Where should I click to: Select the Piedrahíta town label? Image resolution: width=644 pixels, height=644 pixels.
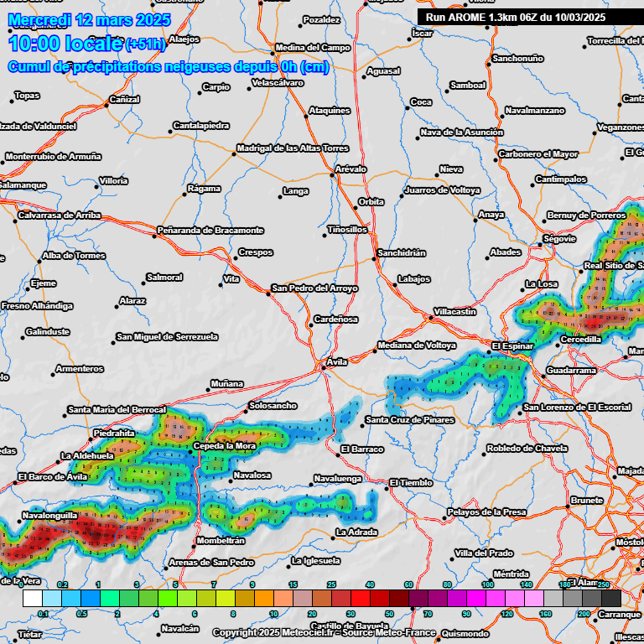click(x=114, y=433)
